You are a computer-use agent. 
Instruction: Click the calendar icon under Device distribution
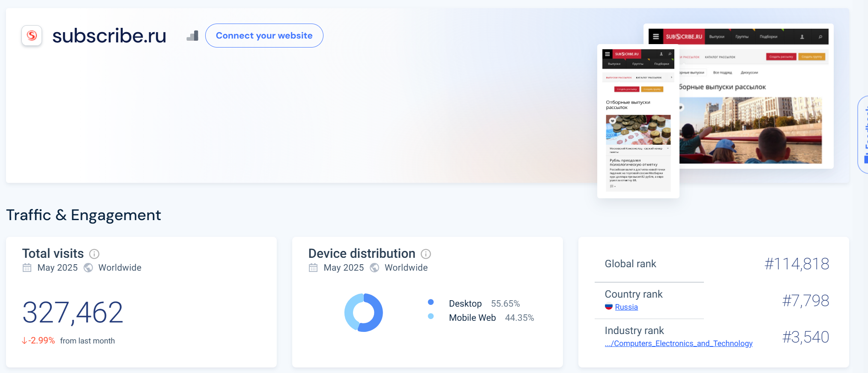(x=313, y=268)
